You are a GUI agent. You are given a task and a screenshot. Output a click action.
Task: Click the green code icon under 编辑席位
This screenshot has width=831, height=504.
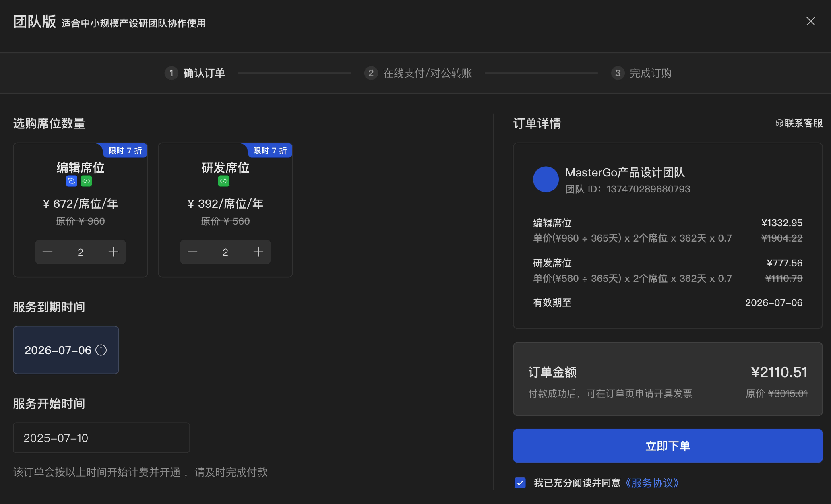[86, 181]
